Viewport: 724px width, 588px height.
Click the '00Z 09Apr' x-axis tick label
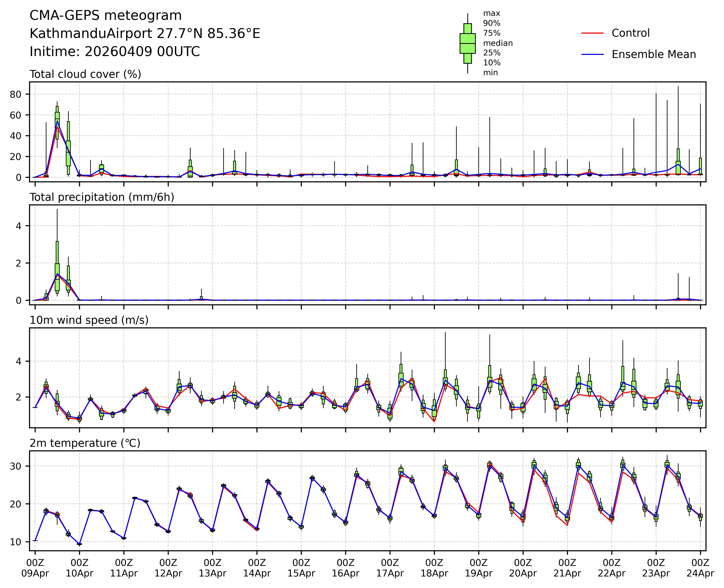tap(35, 568)
